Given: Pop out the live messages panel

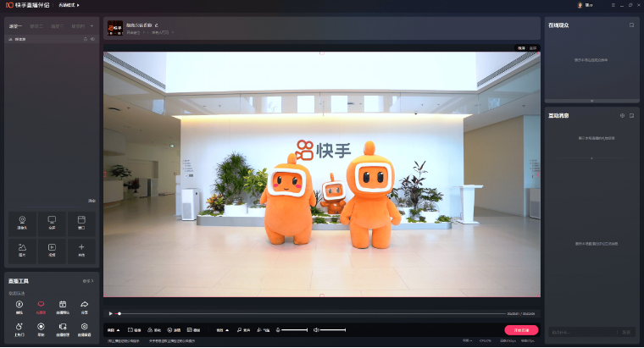Looking at the screenshot, I should coord(631,116).
